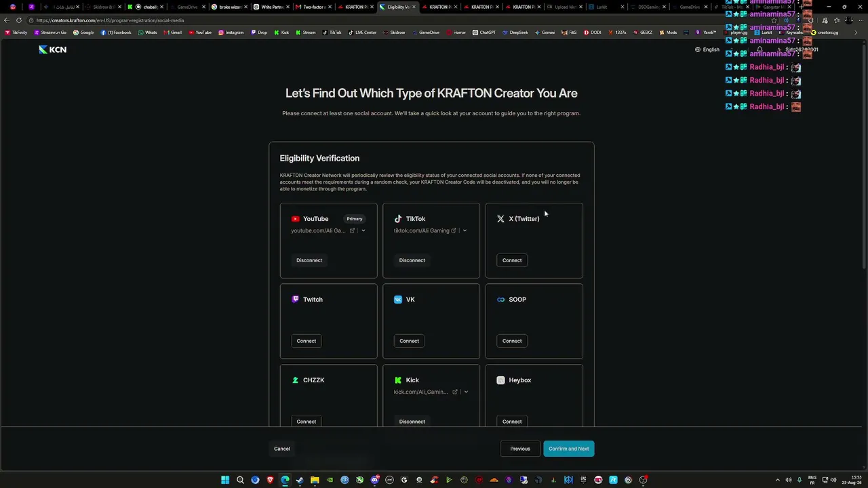This screenshot has width=868, height=488.
Task: Switch to the broke wizard browser tab
Action: pyautogui.click(x=229, y=7)
